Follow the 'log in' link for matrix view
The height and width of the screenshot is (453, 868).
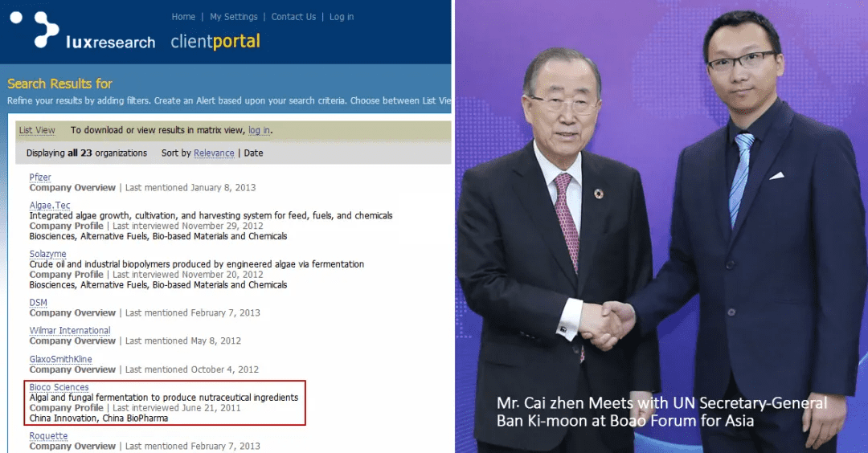coord(259,131)
